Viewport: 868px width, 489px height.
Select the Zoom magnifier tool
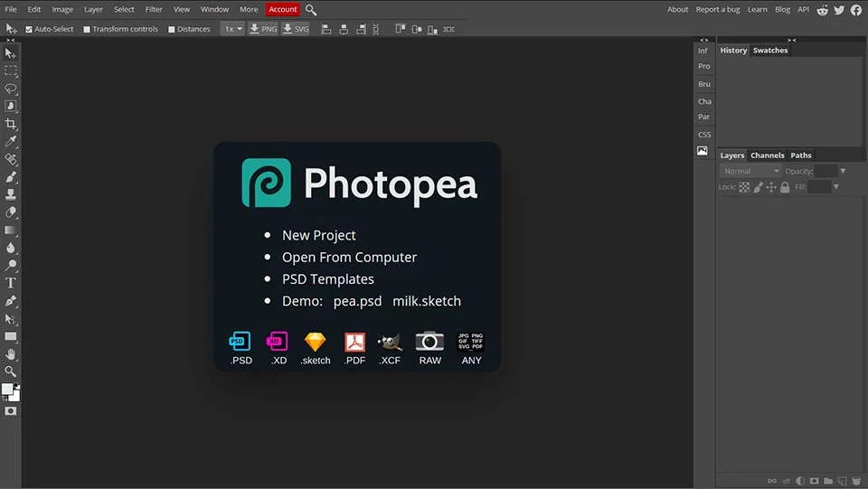tap(11, 371)
